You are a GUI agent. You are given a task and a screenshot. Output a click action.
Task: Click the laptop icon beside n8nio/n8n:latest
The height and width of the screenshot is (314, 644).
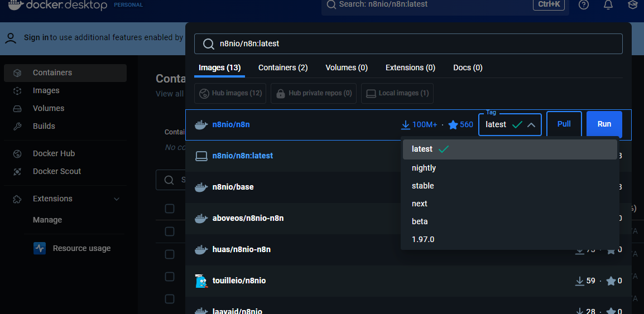(x=201, y=156)
